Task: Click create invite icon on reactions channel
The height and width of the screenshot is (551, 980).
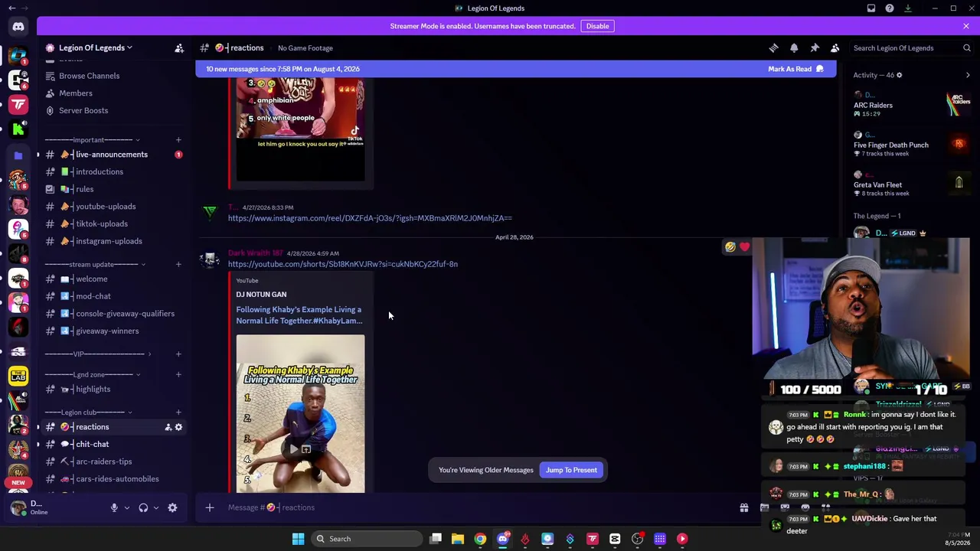Action: pos(168,427)
